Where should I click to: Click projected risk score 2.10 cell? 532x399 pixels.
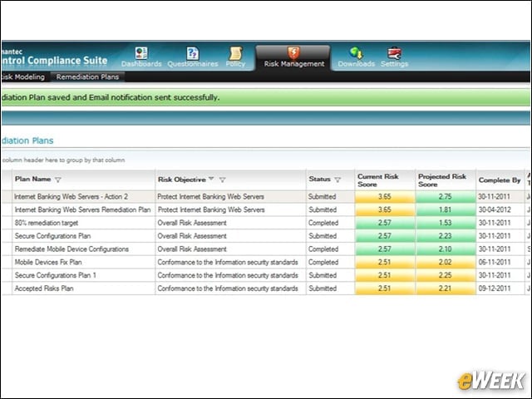(x=446, y=249)
